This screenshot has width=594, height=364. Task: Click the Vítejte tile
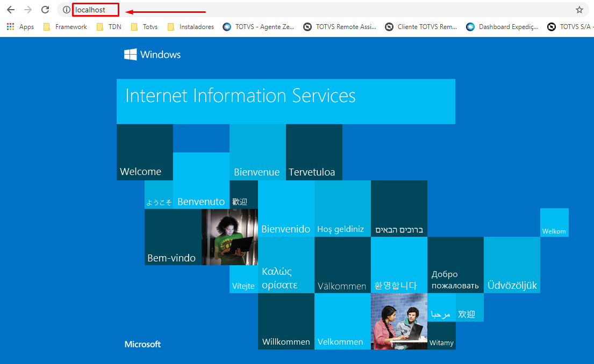[244, 279]
